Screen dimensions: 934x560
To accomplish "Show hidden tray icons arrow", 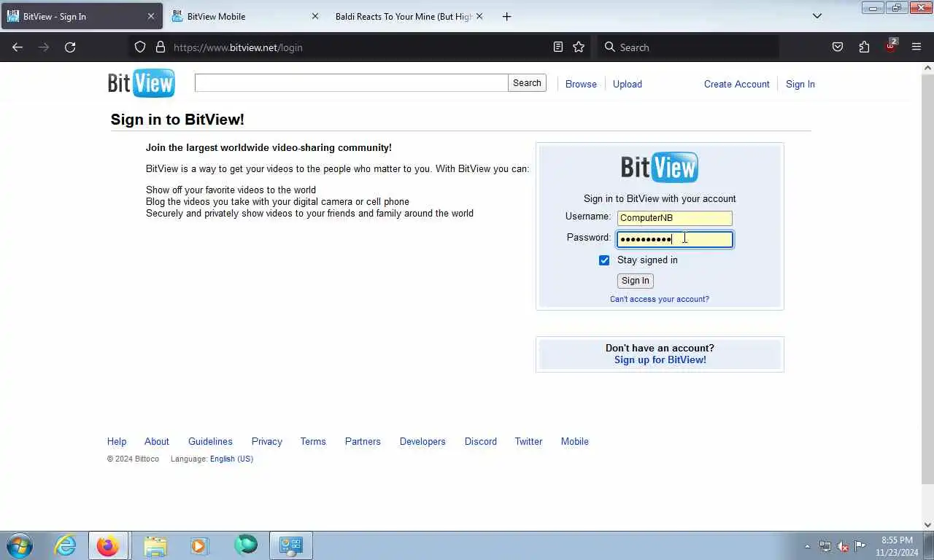I will 807,546.
